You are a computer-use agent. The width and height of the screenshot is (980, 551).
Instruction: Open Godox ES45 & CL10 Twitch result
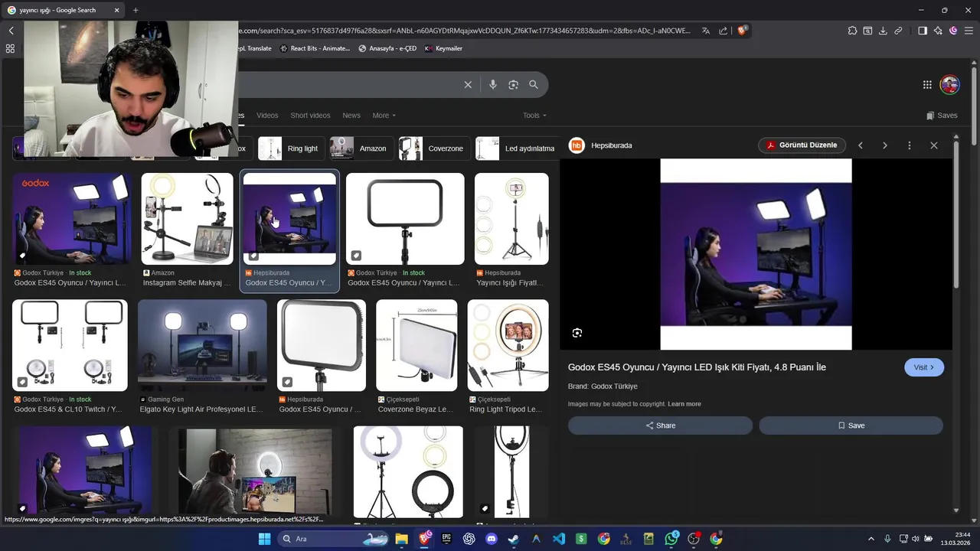70,346
